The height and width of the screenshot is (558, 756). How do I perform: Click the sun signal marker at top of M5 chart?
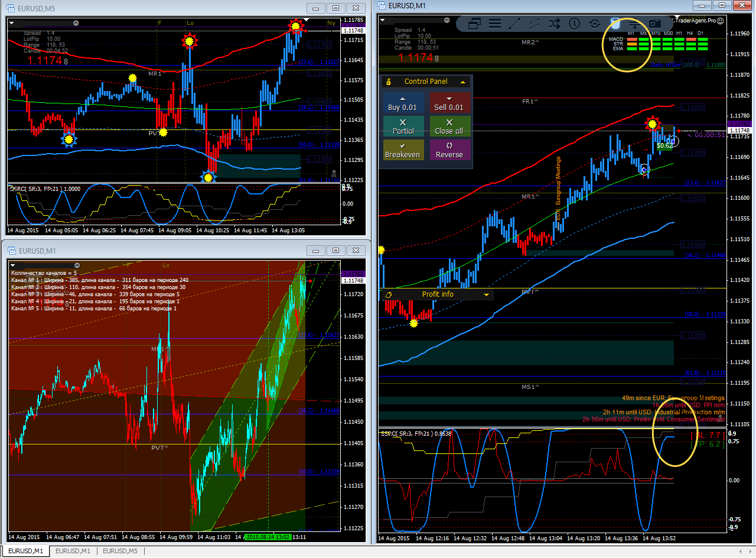[295, 25]
